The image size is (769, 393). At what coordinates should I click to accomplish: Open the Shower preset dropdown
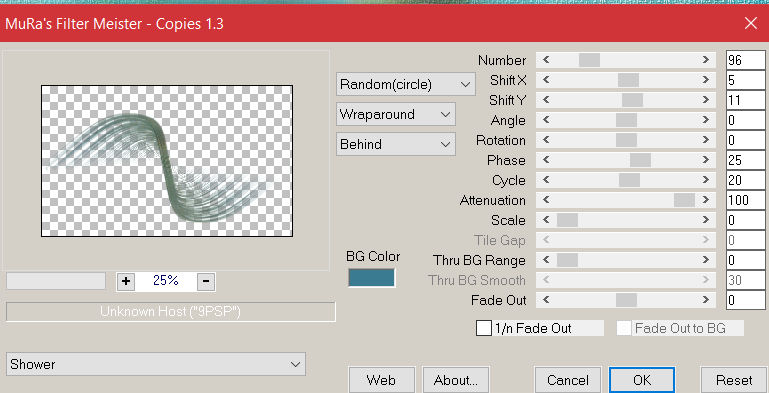156,364
